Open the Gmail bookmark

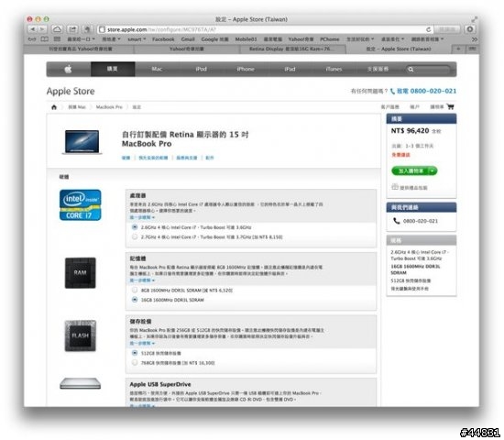coord(188,39)
